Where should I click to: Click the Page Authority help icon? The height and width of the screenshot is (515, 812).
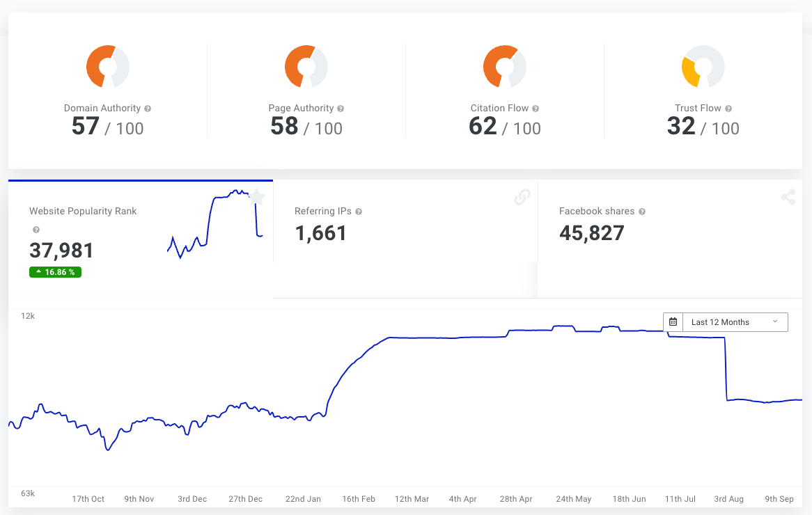341,109
